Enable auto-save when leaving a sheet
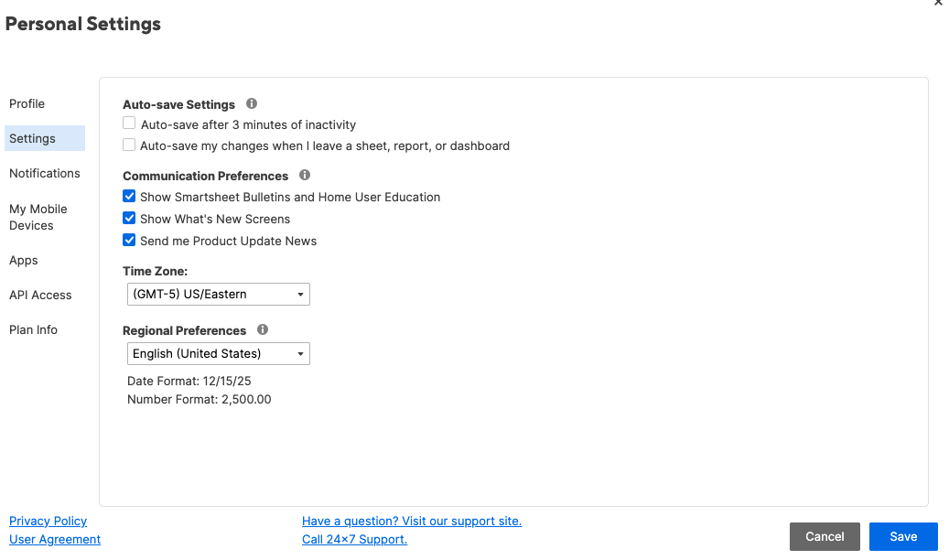Screen dimensions: 949x560 [x=130, y=145]
